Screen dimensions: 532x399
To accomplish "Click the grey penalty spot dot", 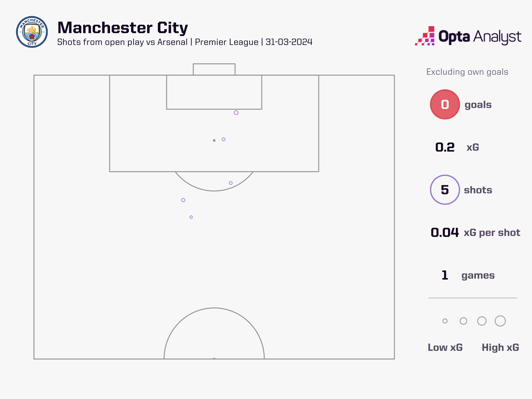I will (x=214, y=140).
